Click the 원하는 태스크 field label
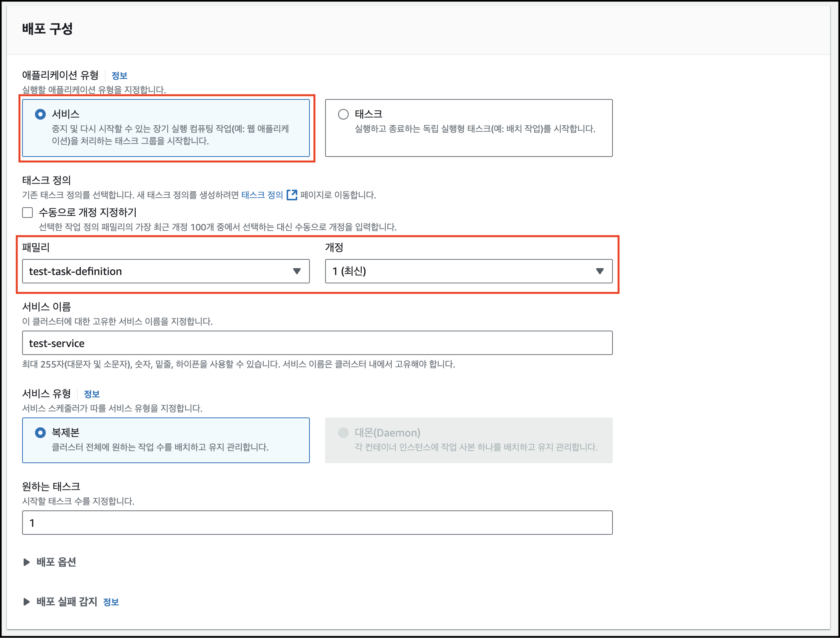Viewport: 840px width, 638px height. 51,486
